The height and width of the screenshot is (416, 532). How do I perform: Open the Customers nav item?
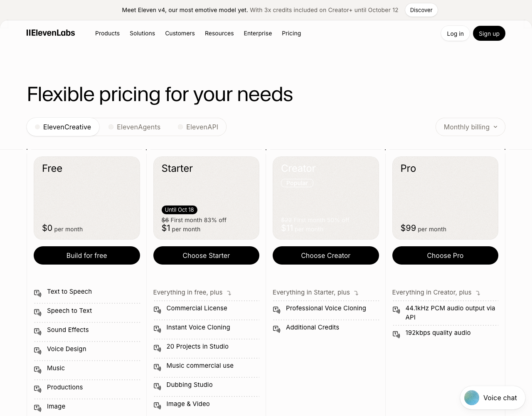pos(180,33)
